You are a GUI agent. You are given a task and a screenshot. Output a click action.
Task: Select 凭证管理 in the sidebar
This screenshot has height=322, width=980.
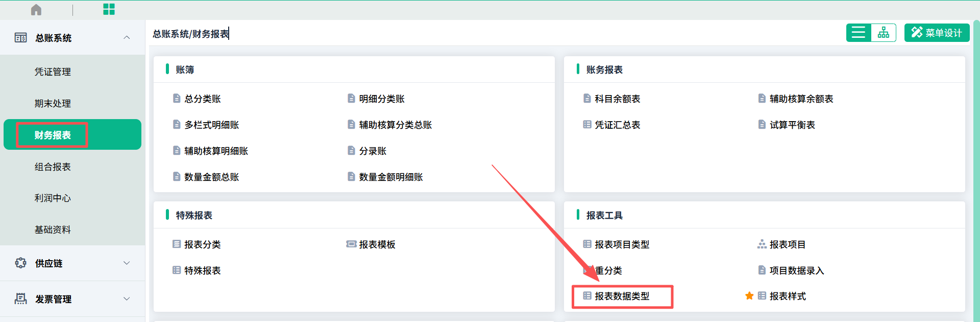point(53,72)
